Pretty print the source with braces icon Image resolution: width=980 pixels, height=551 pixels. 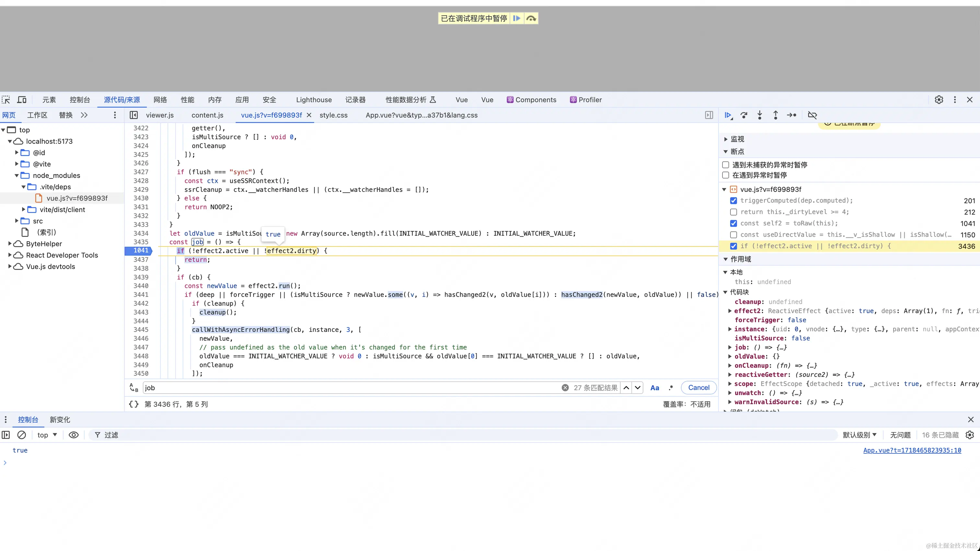[134, 404]
